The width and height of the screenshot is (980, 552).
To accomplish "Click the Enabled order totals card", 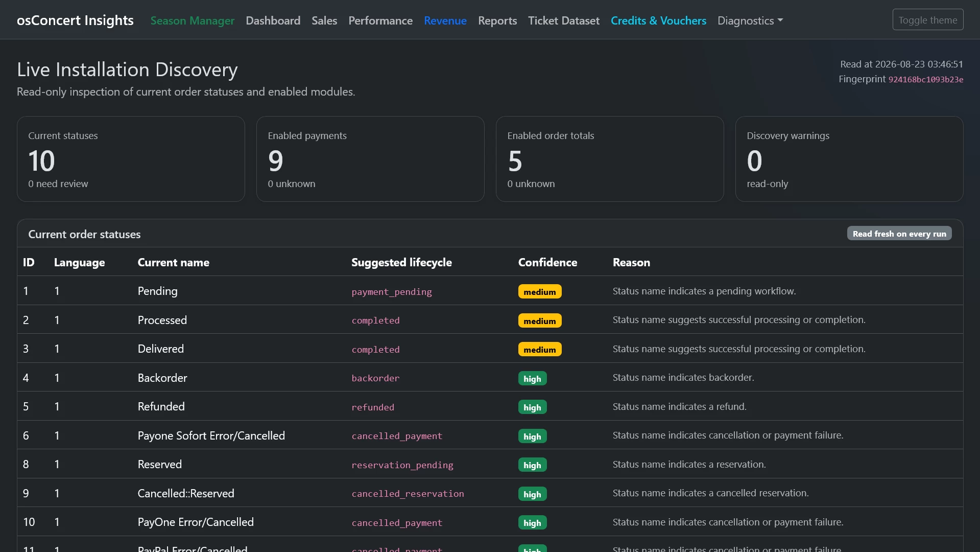I will point(610,159).
